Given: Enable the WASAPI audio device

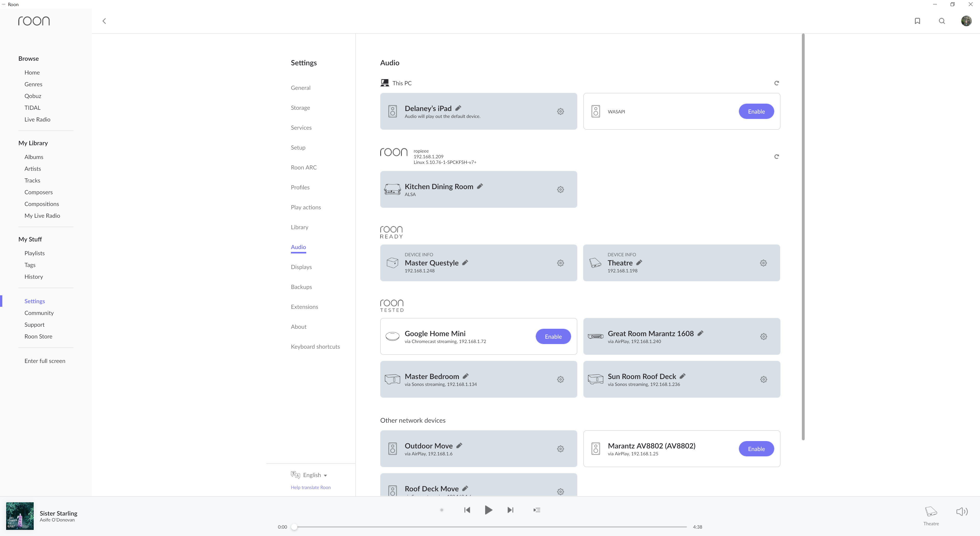Looking at the screenshot, I should [x=756, y=112].
